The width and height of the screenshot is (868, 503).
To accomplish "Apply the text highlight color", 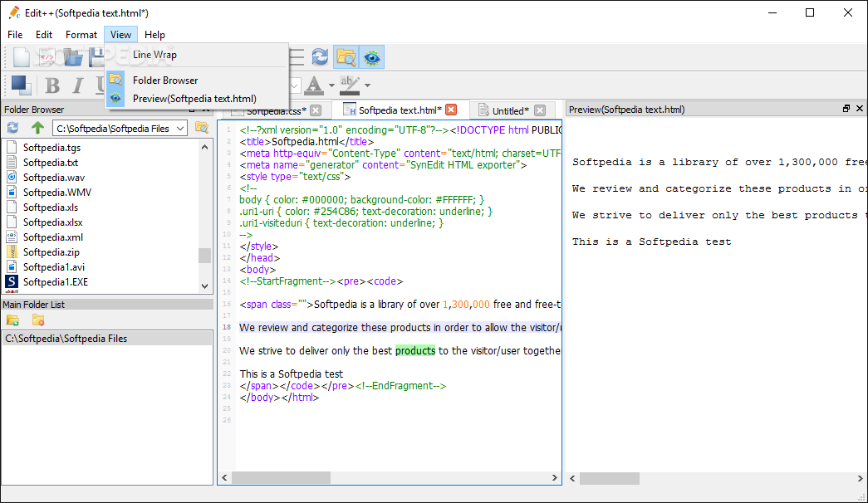I will pyautogui.click(x=350, y=85).
